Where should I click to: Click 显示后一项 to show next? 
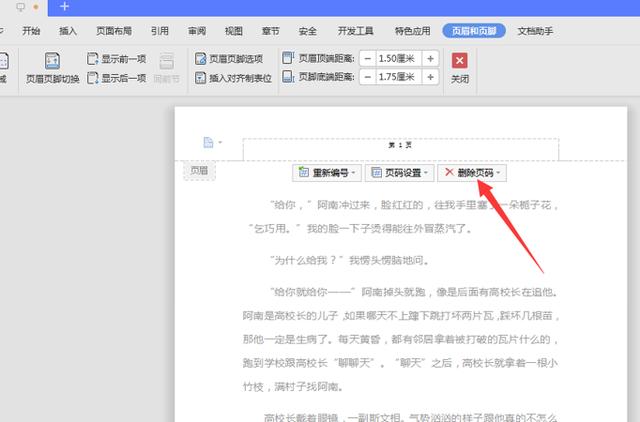click(x=117, y=78)
